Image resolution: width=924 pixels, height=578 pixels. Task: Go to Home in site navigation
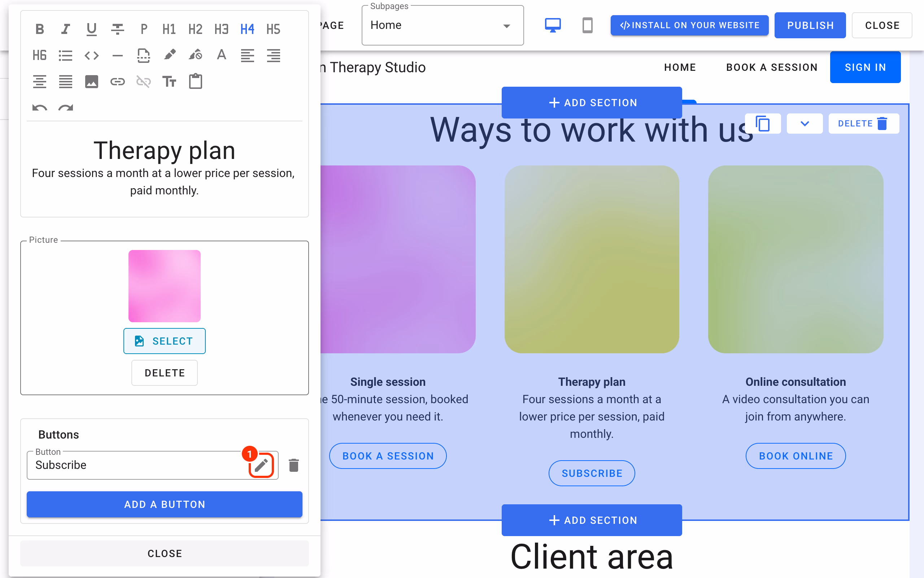680,67
